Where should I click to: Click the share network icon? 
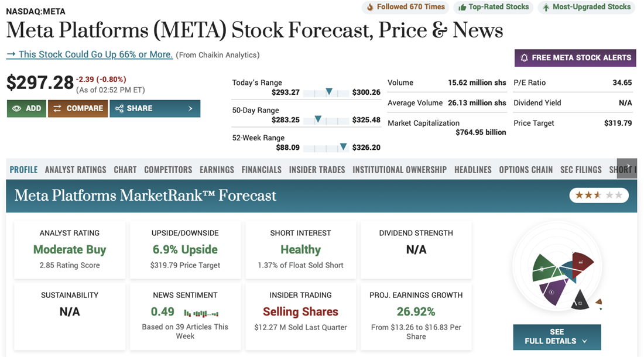(x=119, y=108)
